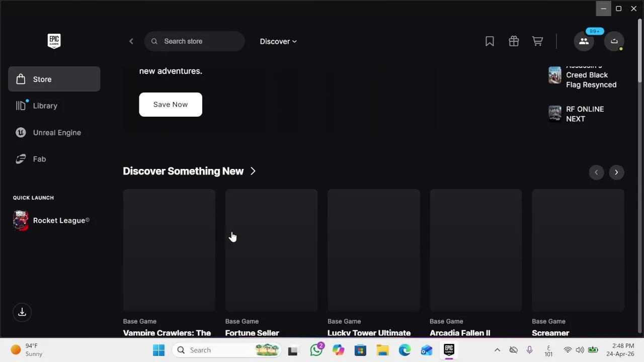Click the Fortune Seller title text
This screenshot has width=644, height=362.
[252, 333]
